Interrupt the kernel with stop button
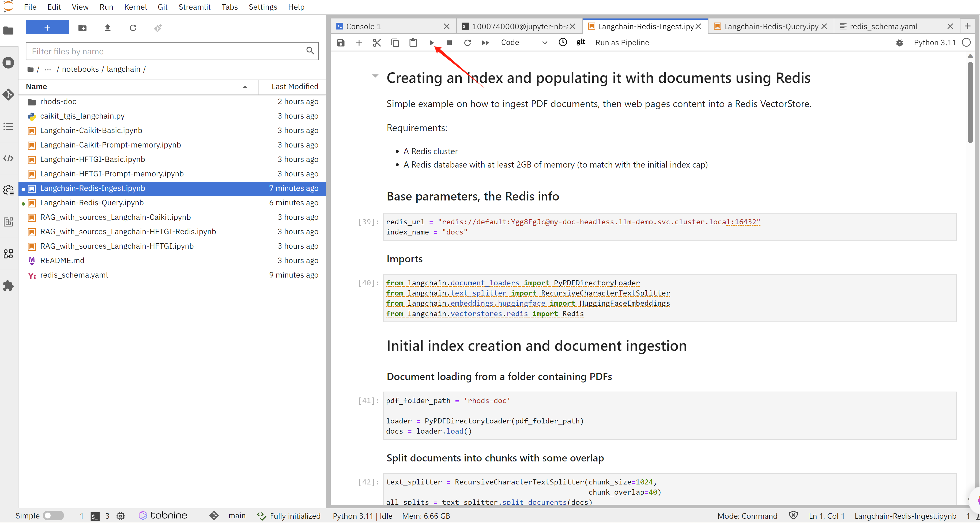The height and width of the screenshot is (523, 980). 449,43
